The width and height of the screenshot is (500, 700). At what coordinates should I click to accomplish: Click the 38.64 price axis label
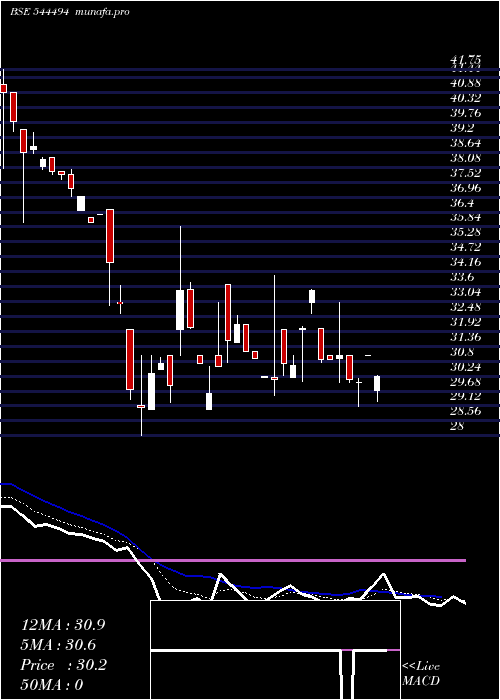[x=466, y=143]
